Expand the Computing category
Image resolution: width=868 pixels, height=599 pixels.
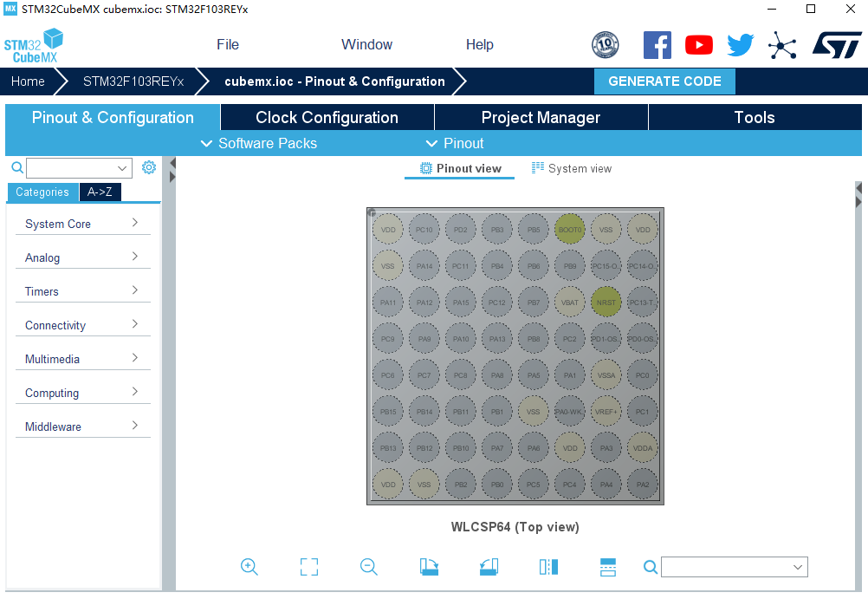(x=82, y=393)
